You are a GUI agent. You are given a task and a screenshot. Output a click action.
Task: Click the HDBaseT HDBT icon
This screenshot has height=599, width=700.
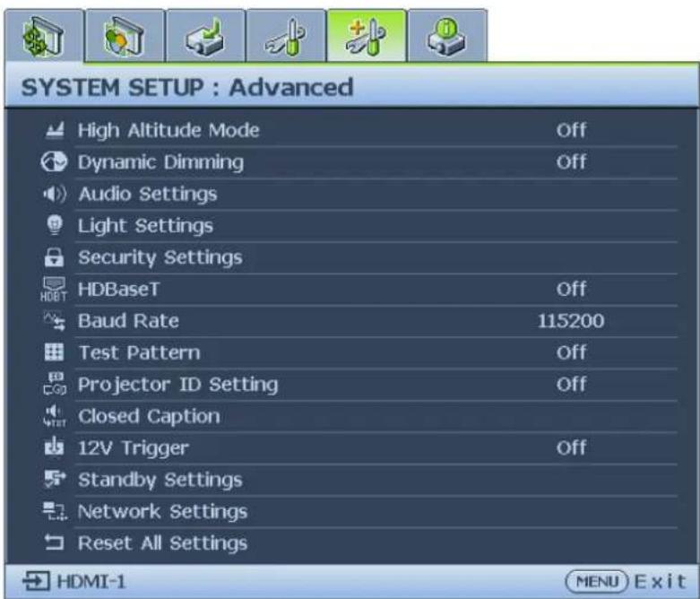tap(54, 289)
